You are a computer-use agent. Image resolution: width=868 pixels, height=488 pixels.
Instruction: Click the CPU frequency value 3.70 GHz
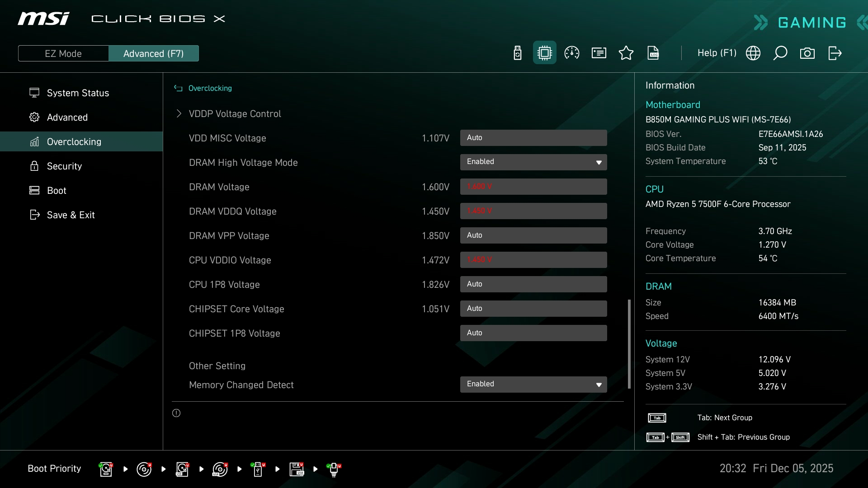click(x=775, y=231)
